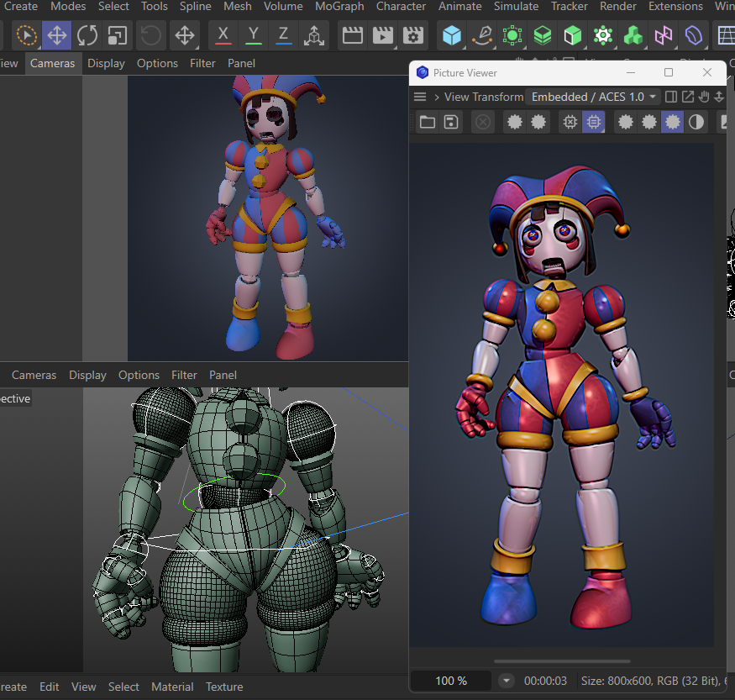Open the Render menu

click(x=618, y=7)
